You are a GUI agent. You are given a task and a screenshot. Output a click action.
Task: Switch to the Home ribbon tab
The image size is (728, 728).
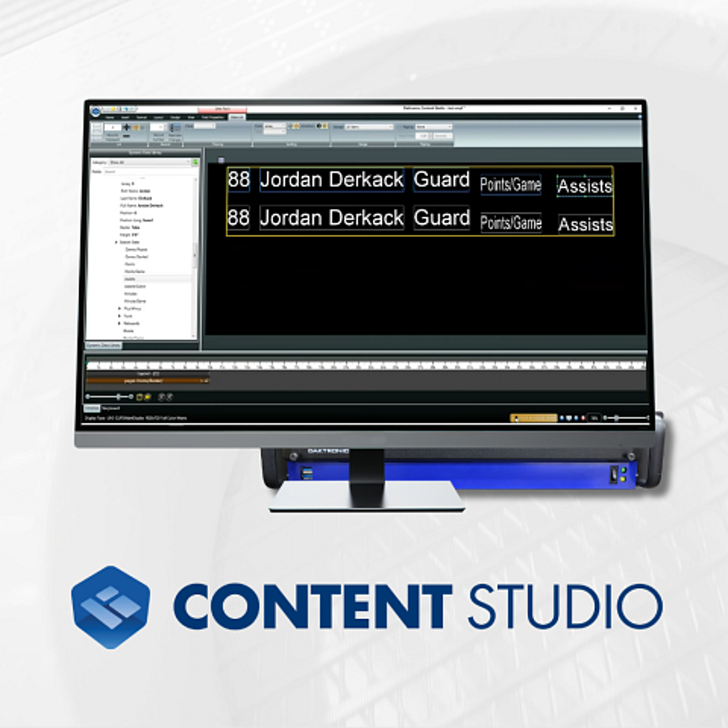click(110, 117)
